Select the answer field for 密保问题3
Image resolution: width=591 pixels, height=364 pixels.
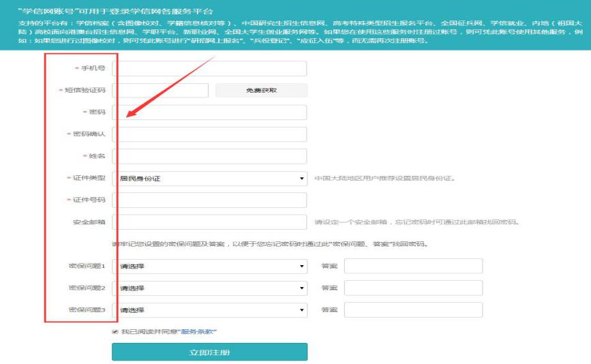pos(413,310)
